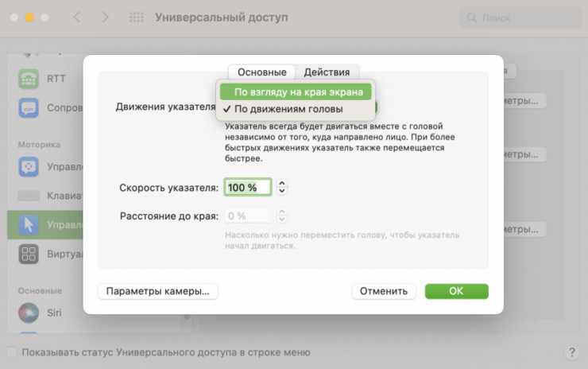Open the Виртуал… keyboard grid icon

[29, 254]
